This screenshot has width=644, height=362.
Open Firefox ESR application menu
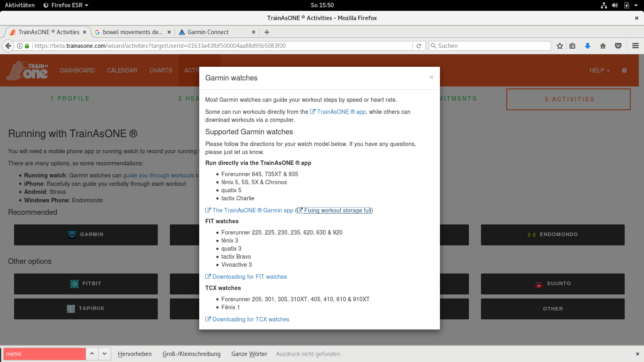pos(66,5)
